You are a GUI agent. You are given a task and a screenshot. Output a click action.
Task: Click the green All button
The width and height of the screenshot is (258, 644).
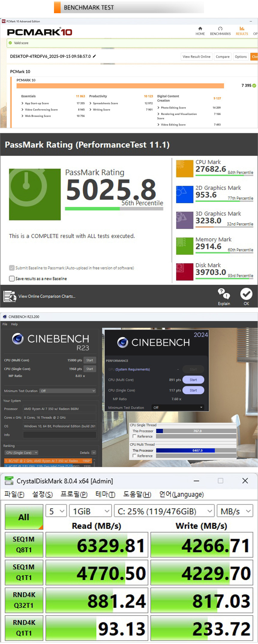(24, 517)
